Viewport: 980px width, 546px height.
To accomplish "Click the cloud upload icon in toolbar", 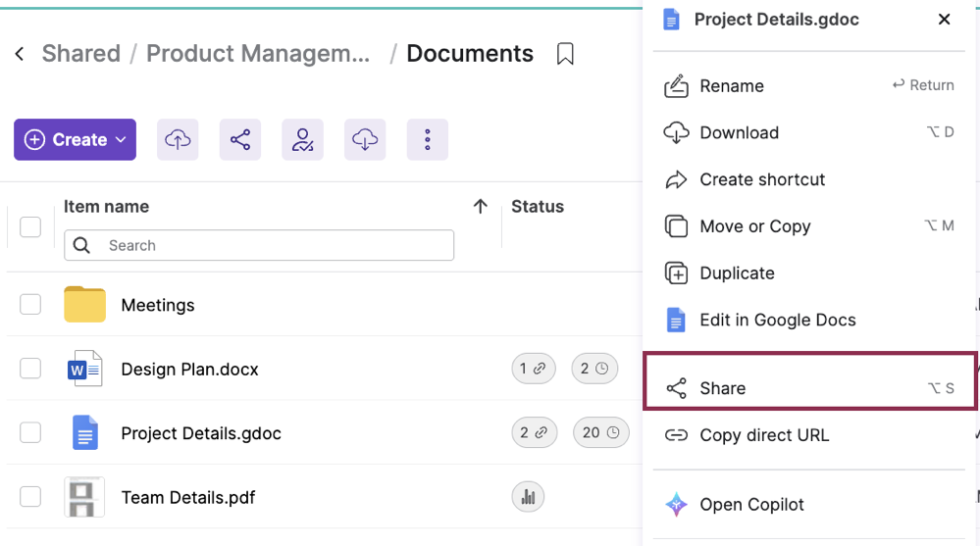I will 178,140.
